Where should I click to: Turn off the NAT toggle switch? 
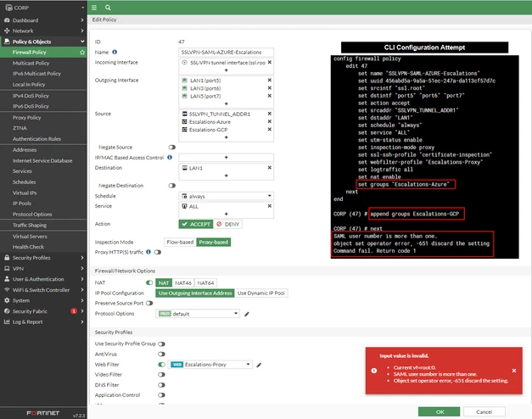149,282
